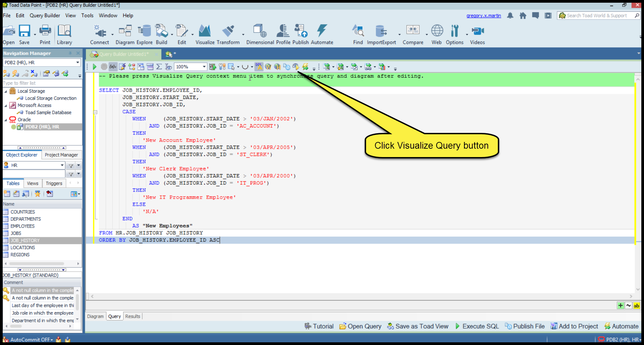The width and height of the screenshot is (644, 345).
Task: Open the Automate lightning-bolt tool
Action: (322, 35)
